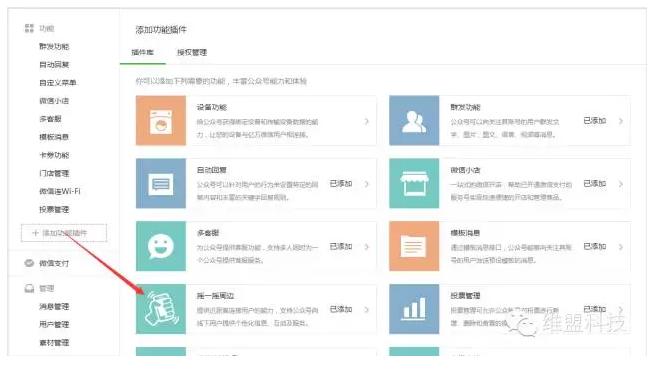
Task: Click the 多客服 smiley face icon
Action: [161, 246]
